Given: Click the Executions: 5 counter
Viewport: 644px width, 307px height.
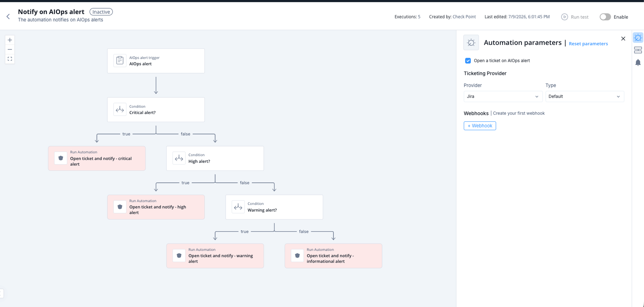Looking at the screenshot, I should 407,17.
